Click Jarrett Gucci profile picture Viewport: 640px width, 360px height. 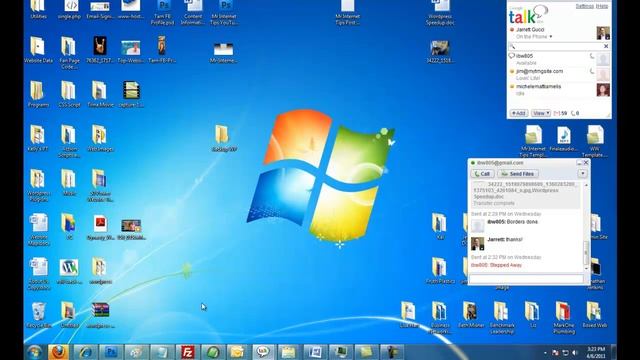[603, 33]
